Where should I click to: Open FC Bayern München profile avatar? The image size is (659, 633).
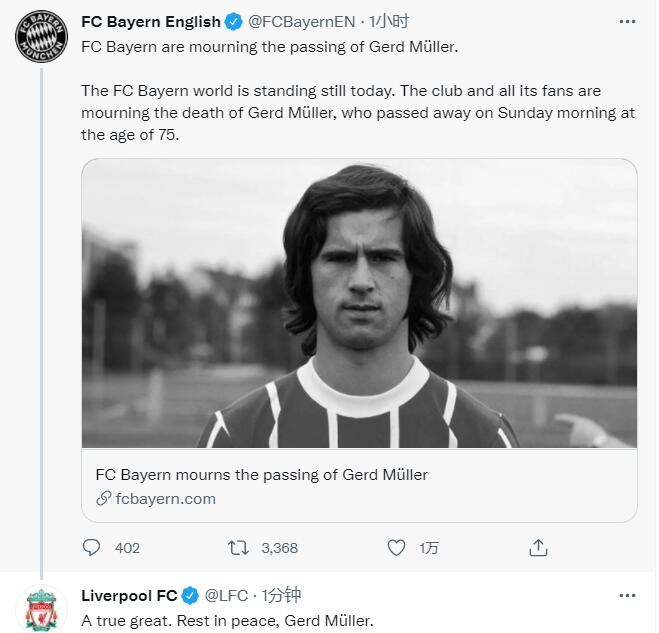point(41,36)
